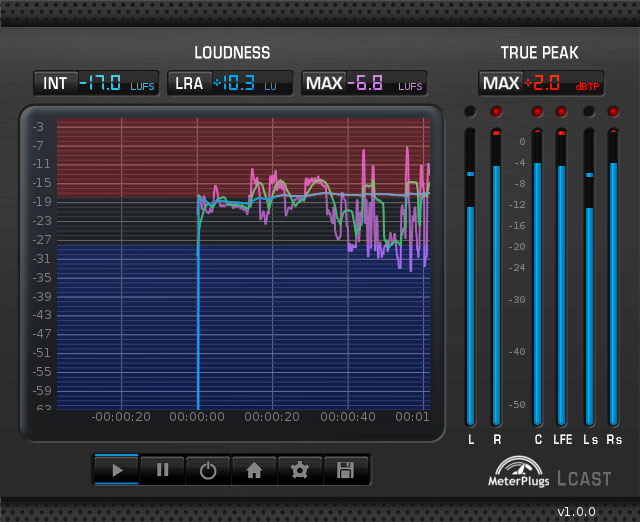Pause the loudness measurement
640x522 pixels.
pos(162,470)
